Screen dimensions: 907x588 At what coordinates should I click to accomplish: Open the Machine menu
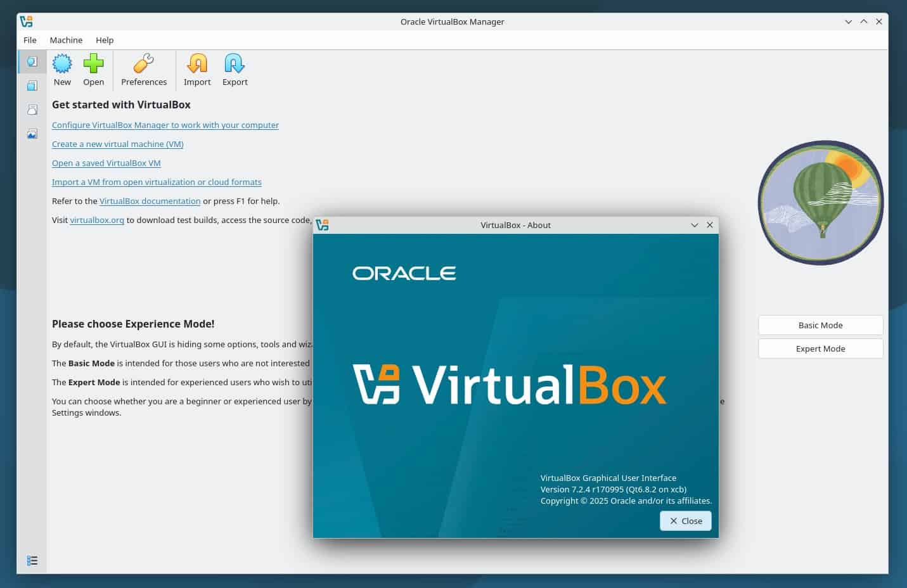pyautogui.click(x=66, y=40)
